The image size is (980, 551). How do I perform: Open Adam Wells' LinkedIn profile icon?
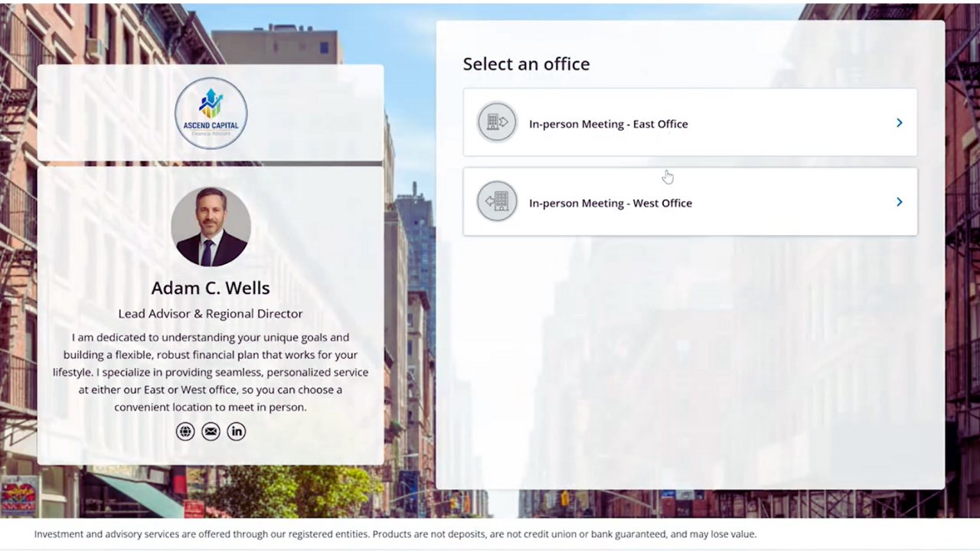pos(236,431)
